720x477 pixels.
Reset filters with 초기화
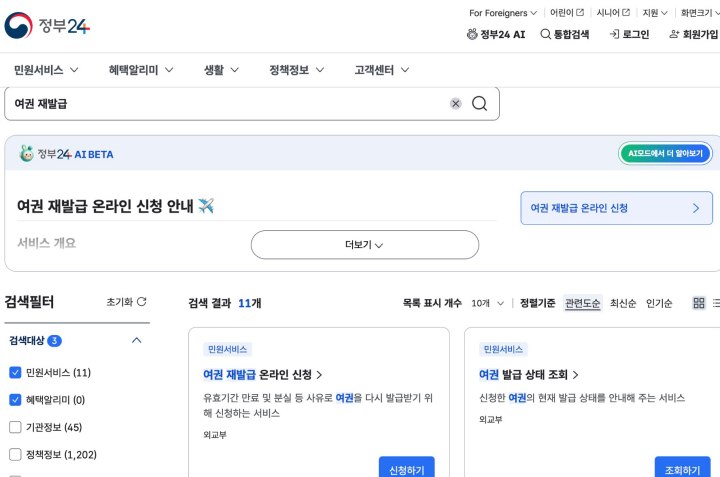(x=126, y=302)
